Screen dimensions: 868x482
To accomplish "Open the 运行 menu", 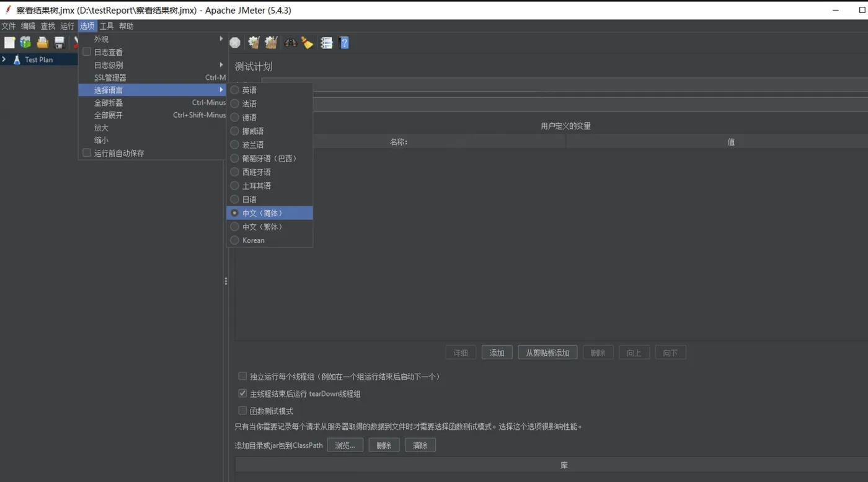I will coord(67,26).
